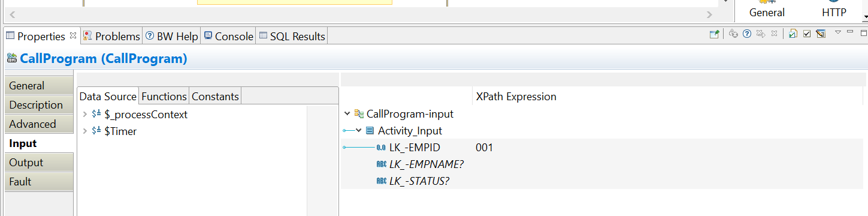Open the Properties view menu dropdown triangle
Viewport: 868px width, 216px height.
[838, 32]
